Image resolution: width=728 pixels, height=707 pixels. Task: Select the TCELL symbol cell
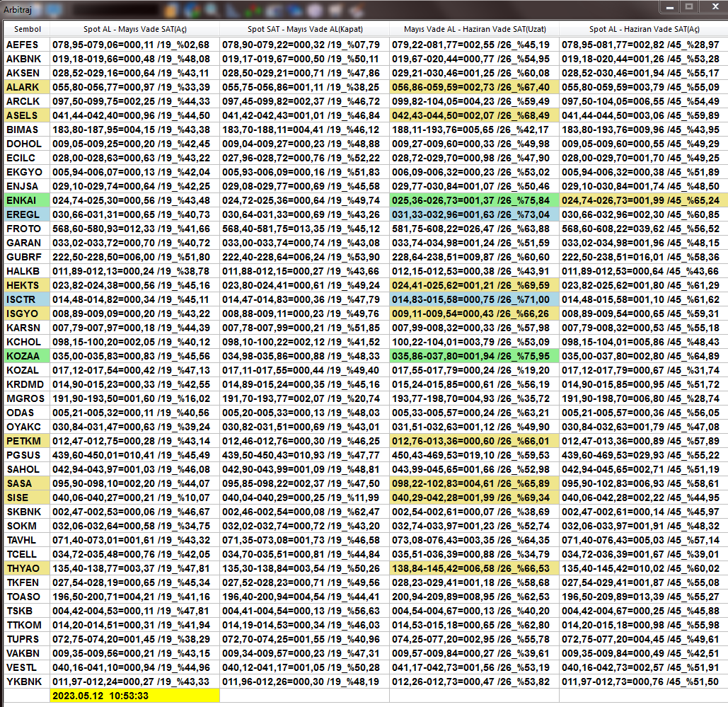(27, 555)
